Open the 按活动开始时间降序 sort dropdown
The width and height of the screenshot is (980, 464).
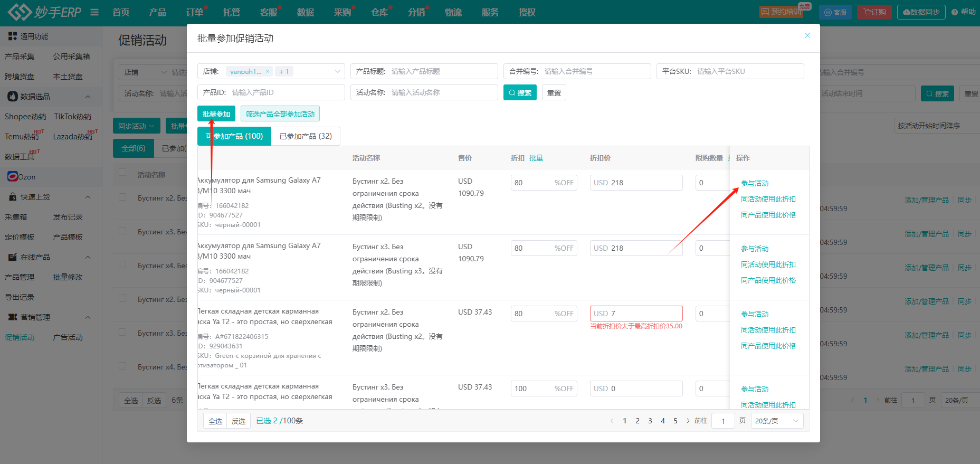point(937,126)
